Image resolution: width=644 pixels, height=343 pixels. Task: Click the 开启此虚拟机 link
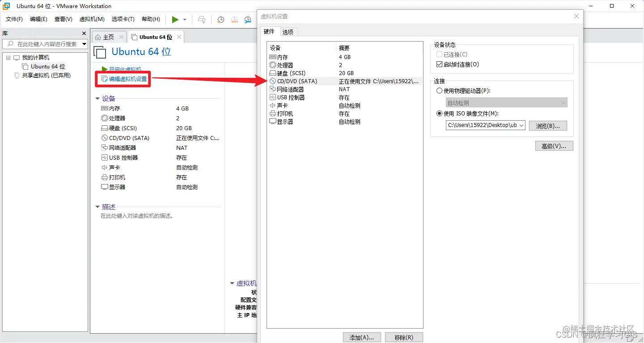[125, 69]
